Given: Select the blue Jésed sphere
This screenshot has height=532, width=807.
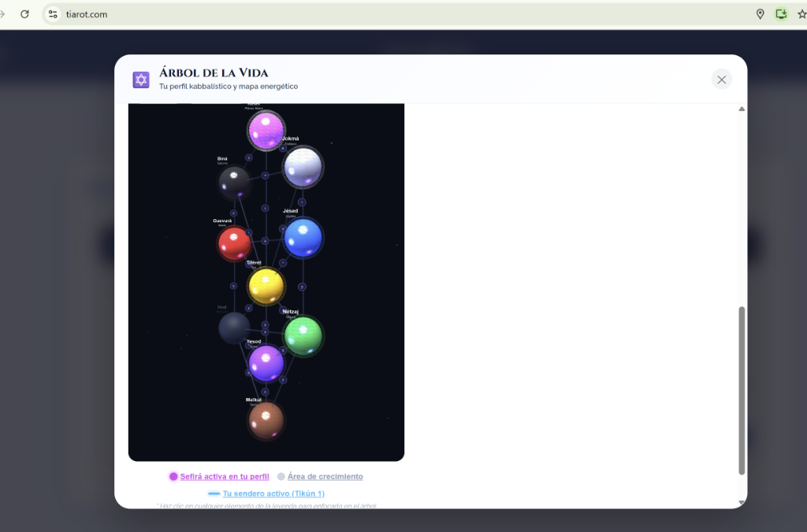Looking at the screenshot, I should tap(303, 238).
